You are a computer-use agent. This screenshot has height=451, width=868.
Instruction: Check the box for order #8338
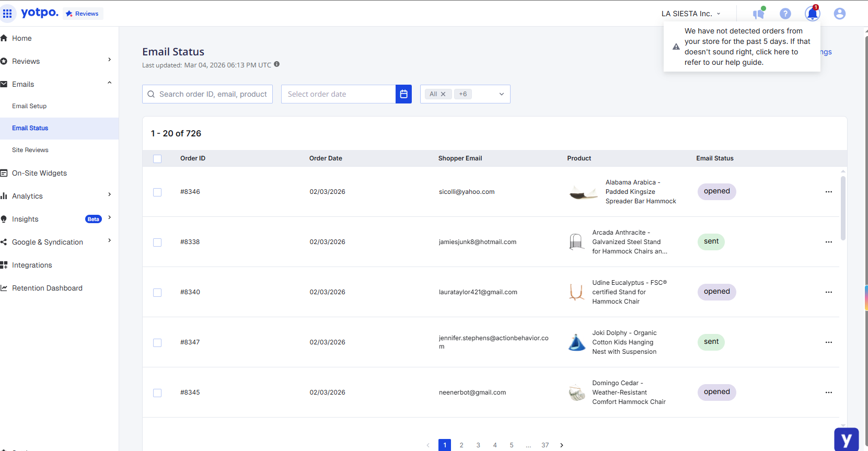(x=157, y=242)
